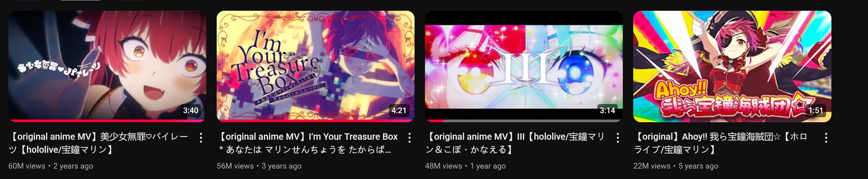Open the 美少女無罪パイレーツ video thumbnail
This screenshot has width=868, height=179.
[107, 66]
